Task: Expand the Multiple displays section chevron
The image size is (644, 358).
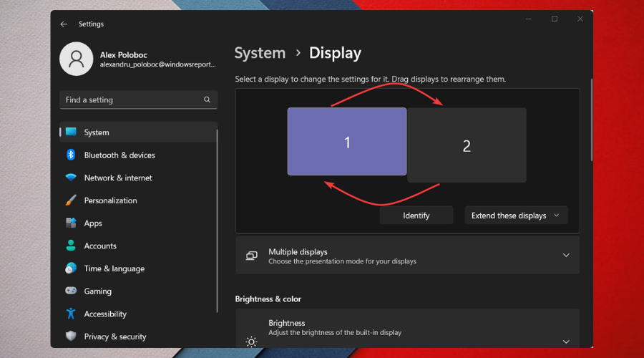Action: point(566,255)
